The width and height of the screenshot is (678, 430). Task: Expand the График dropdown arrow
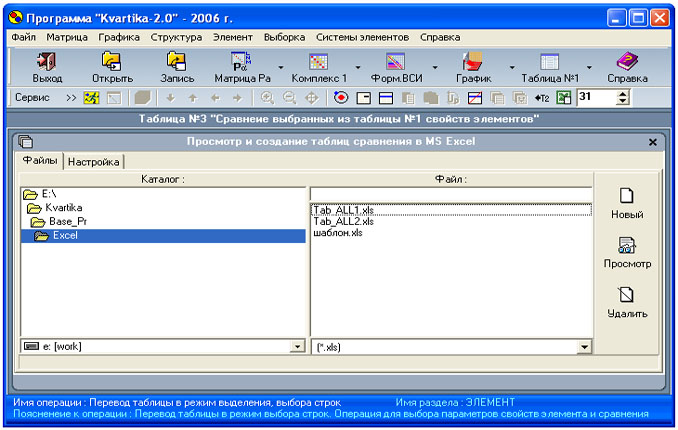tap(512, 67)
